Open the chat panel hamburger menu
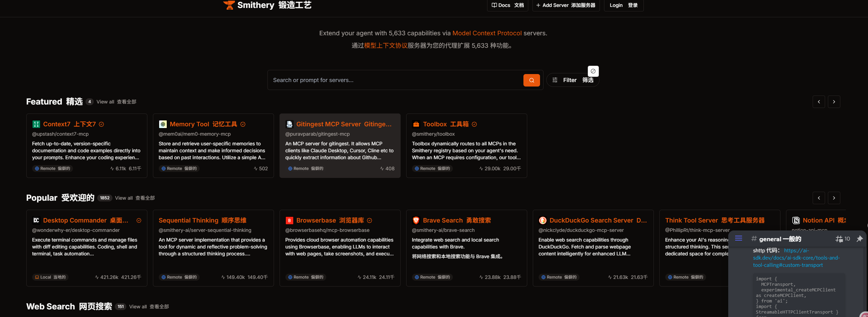868x317 pixels. click(x=739, y=238)
